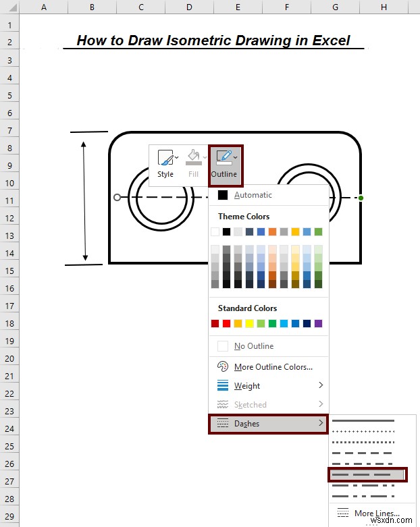Click the More Lines icon

pyautogui.click(x=342, y=513)
